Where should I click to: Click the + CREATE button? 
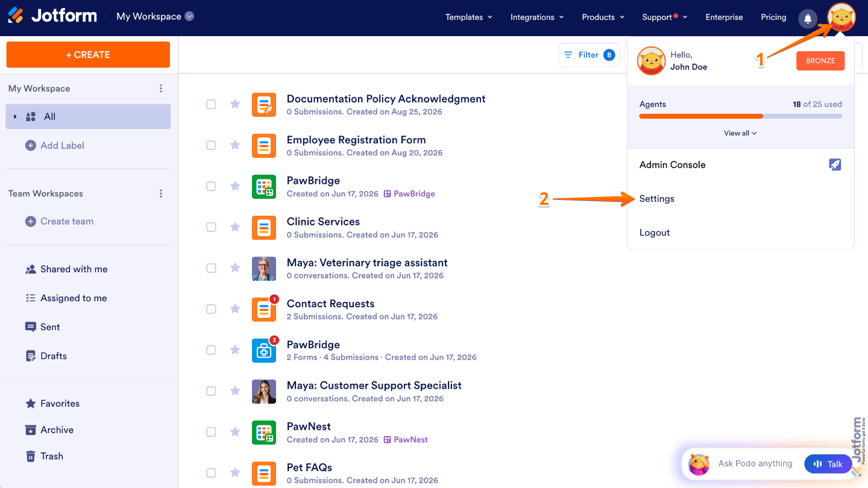88,55
